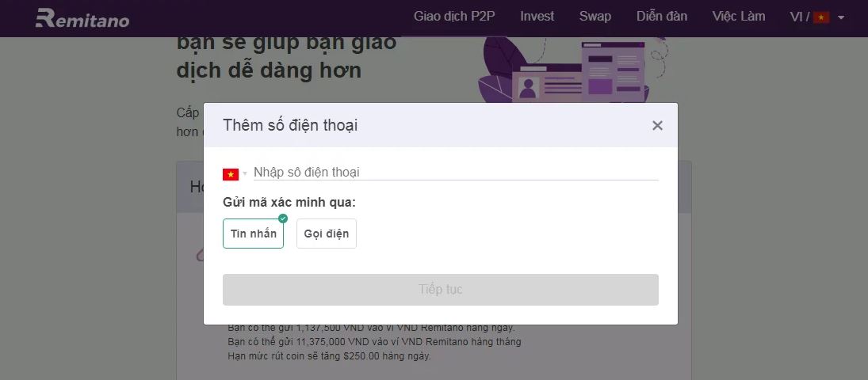Click the Remitano logo
This screenshot has height=380, width=868.
(x=82, y=18)
